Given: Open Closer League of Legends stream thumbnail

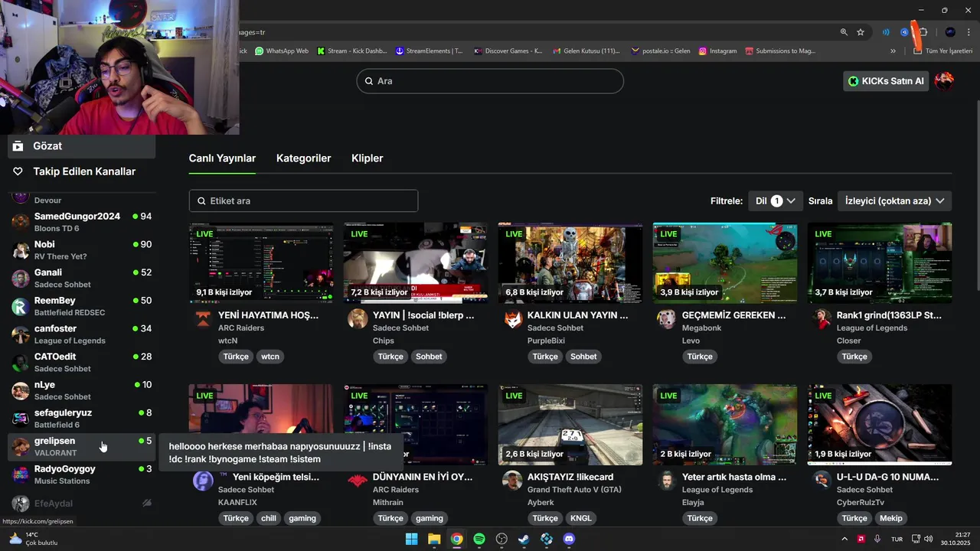Looking at the screenshot, I should 880,263.
